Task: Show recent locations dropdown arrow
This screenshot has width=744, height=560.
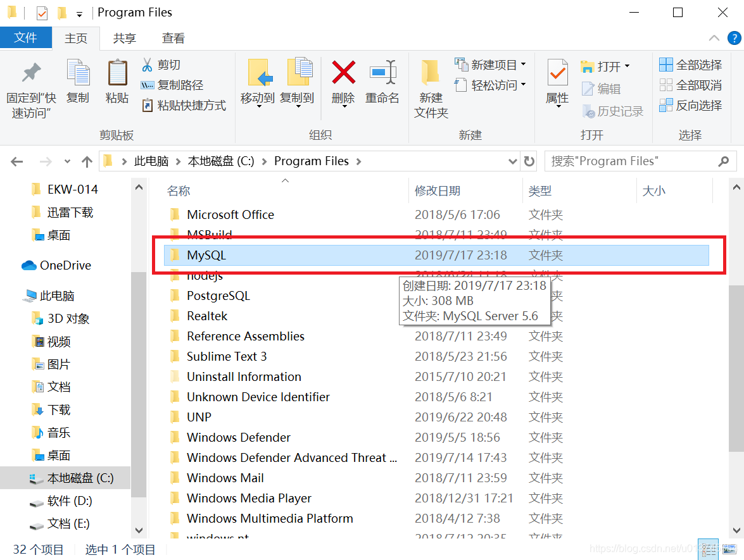Action: 67,162
